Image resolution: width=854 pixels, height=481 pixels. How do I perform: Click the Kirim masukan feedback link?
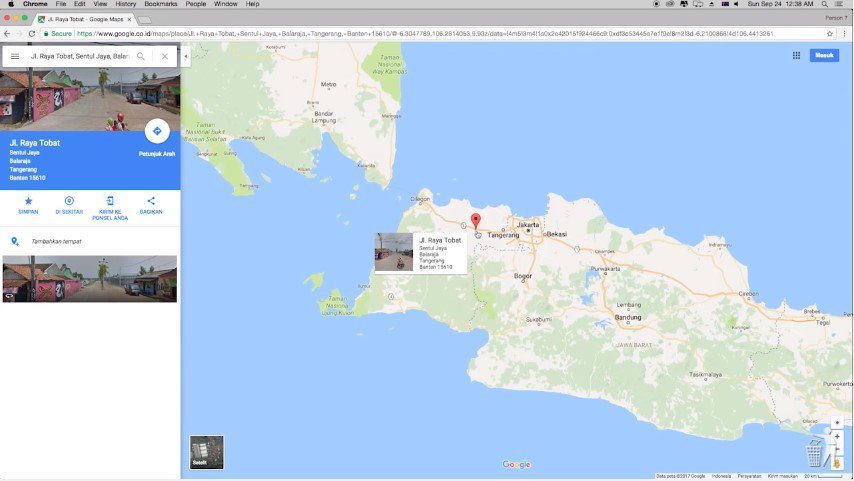(x=783, y=476)
